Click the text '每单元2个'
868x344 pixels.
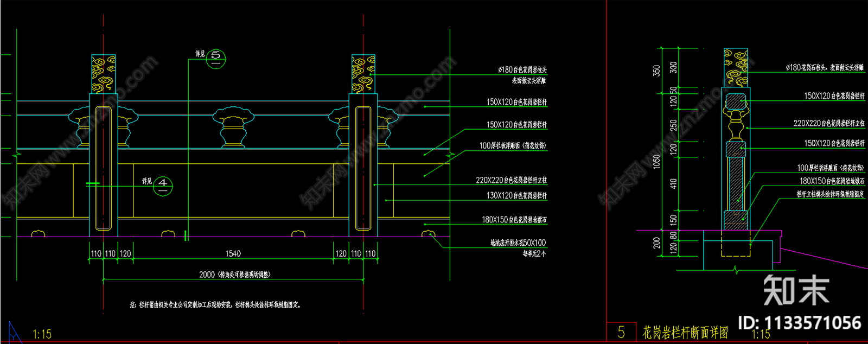534,253
